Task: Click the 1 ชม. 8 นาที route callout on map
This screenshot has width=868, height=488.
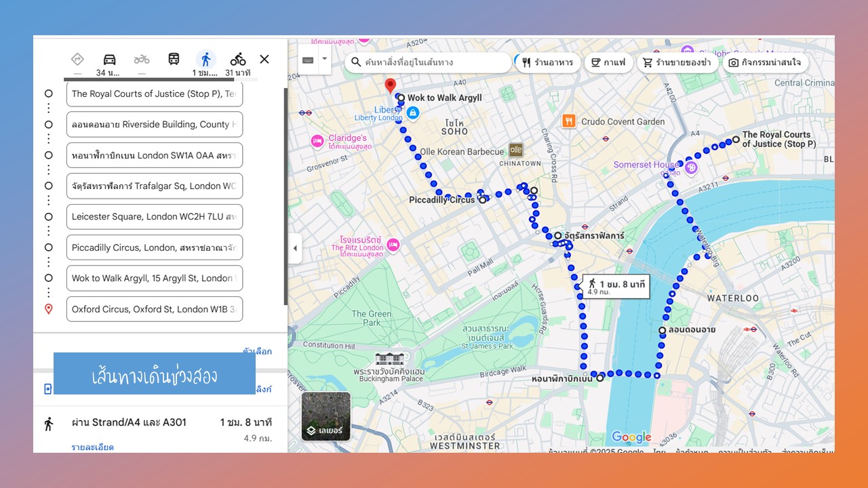Action: tap(616, 287)
